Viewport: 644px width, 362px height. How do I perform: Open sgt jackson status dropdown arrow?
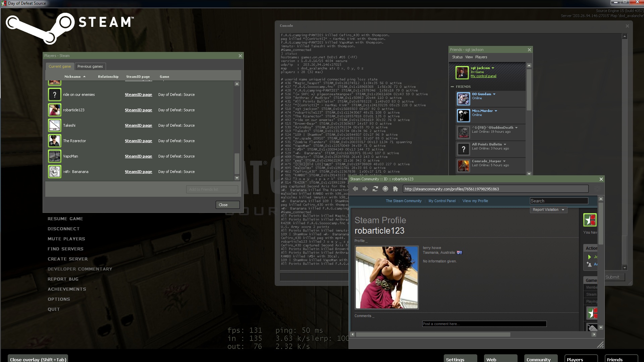pyautogui.click(x=493, y=68)
